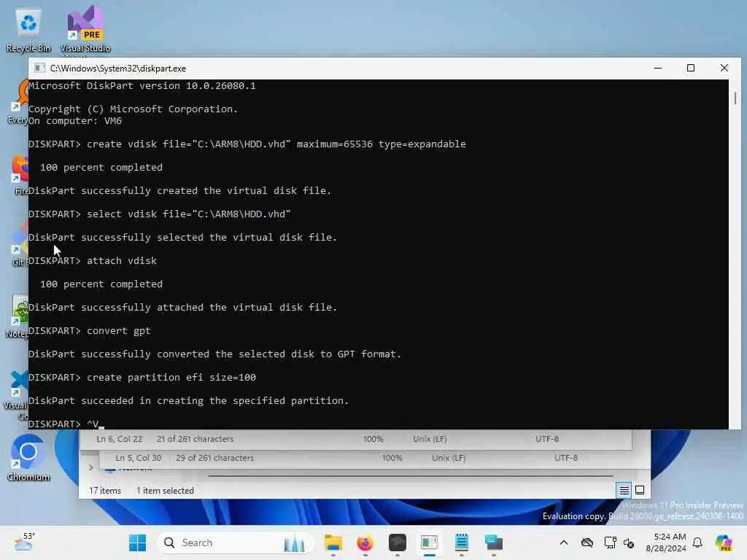This screenshot has height=560, width=747.
Task: Maximize the diskpart window
Action: tap(691, 68)
